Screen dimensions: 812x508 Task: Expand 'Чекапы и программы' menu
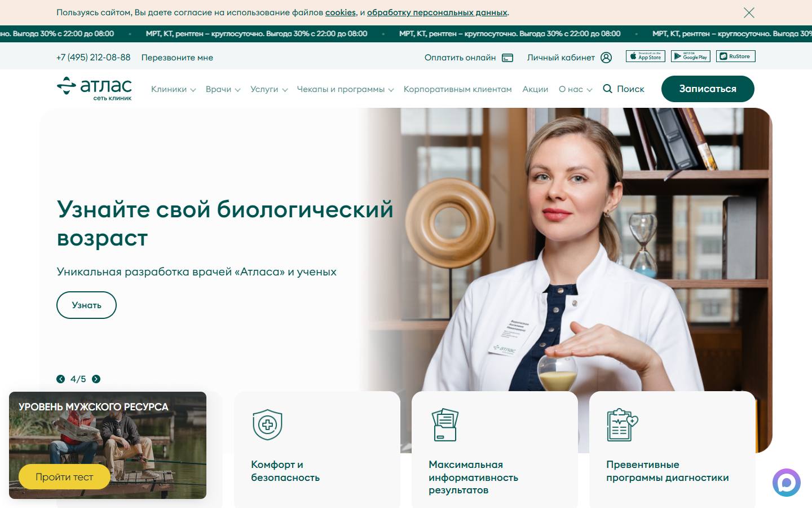[345, 89]
